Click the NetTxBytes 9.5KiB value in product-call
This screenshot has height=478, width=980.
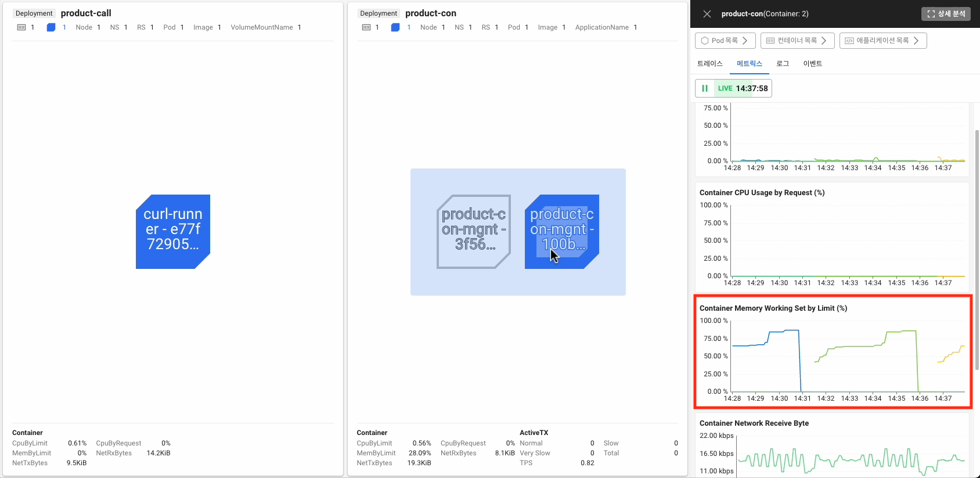point(77,463)
